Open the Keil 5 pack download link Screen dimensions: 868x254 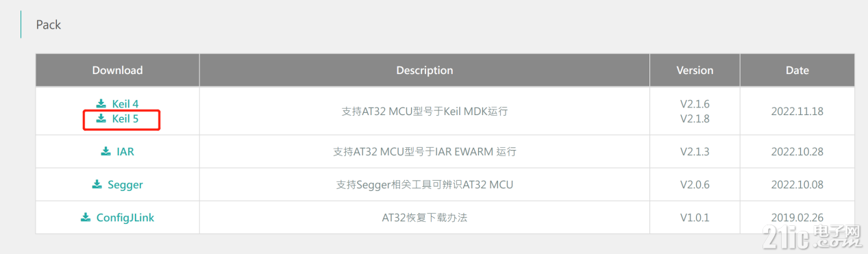point(118,118)
